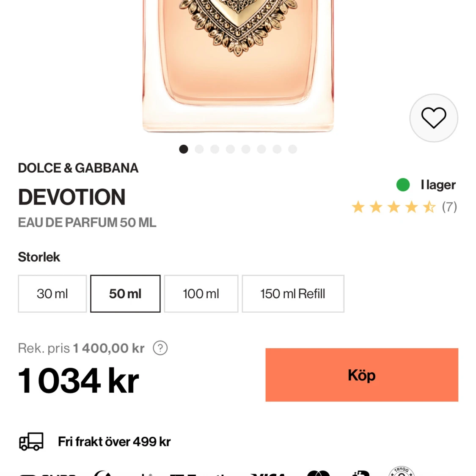Choose the 100 ml size
The height and width of the screenshot is (476, 476).
tap(201, 294)
